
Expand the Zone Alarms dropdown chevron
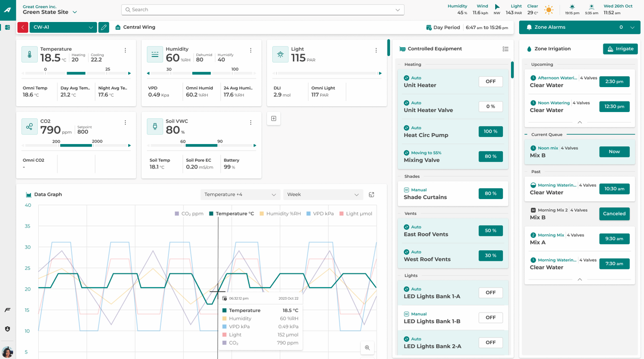(632, 27)
